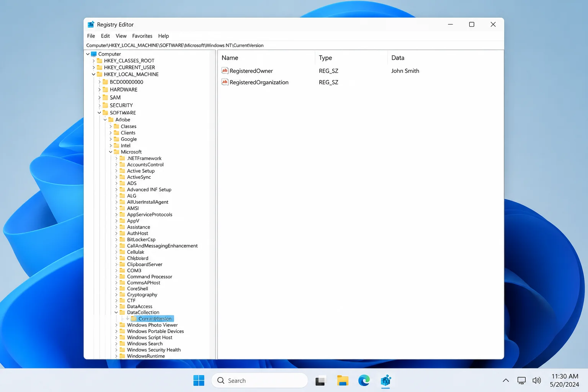
Task: Click the COM3 key folder icon
Action: pyautogui.click(x=122, y=271)
